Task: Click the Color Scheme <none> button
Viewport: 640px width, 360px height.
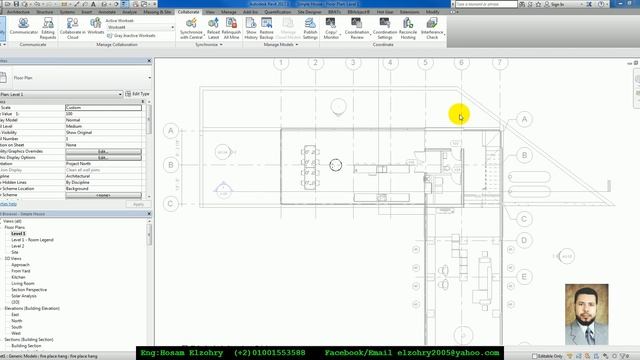Action: pos(103,195)
